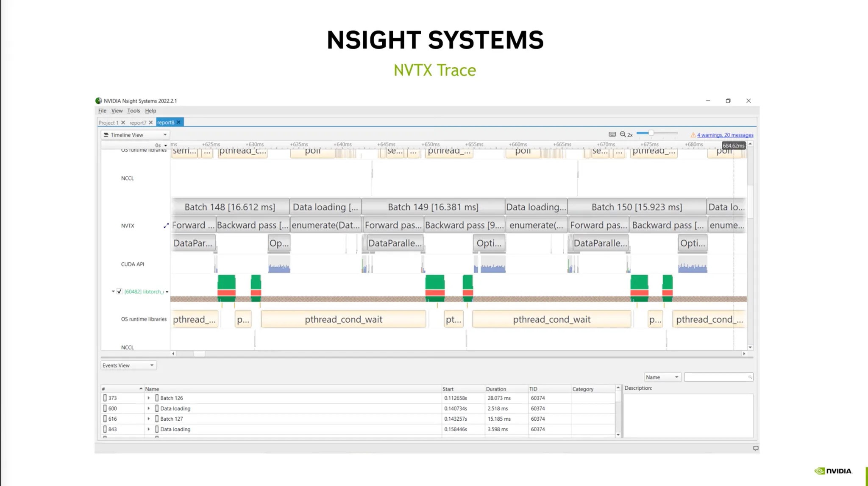Screen dimensions: 868x486
Task: Toggle the libtorch thread 60482 checkbox
Action: (x=120, y=291)
